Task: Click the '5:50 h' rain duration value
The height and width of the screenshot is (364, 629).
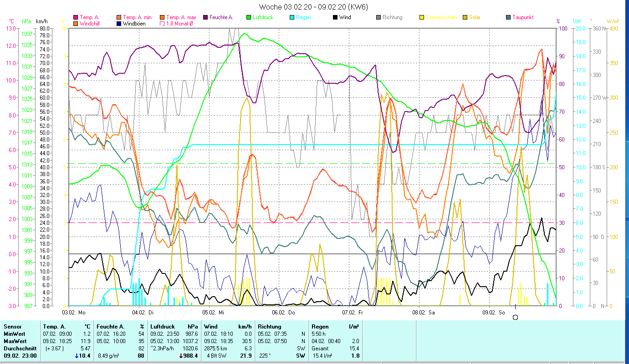Action: coord(319,334)
